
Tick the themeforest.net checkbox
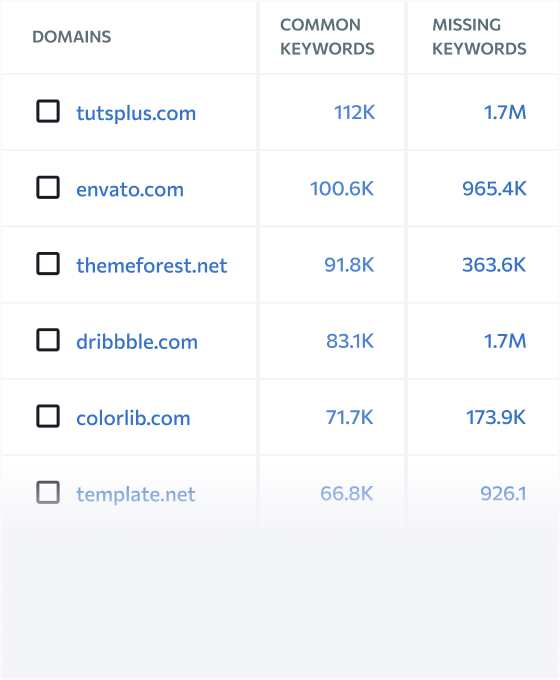pos(48,264)
